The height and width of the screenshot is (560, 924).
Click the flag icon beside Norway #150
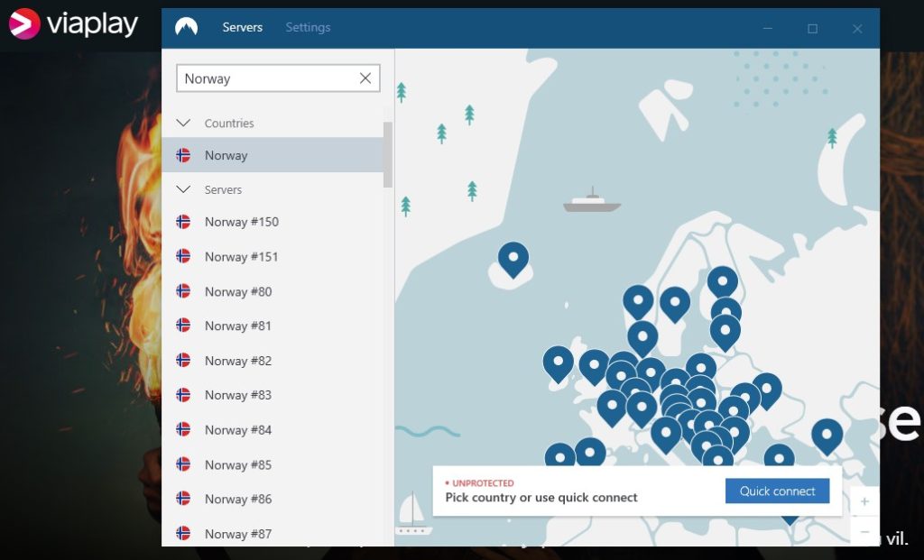(183, 222)
